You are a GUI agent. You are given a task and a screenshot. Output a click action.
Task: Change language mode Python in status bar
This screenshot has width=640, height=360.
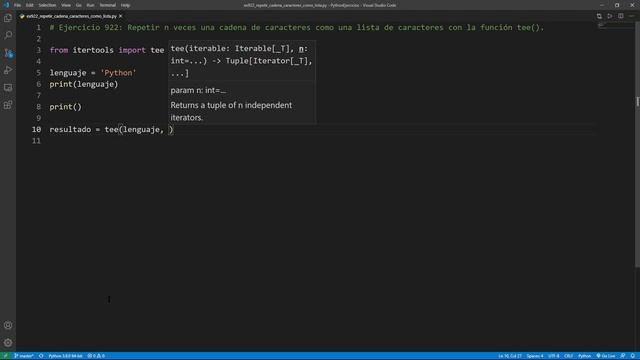[x=584, y=356]
